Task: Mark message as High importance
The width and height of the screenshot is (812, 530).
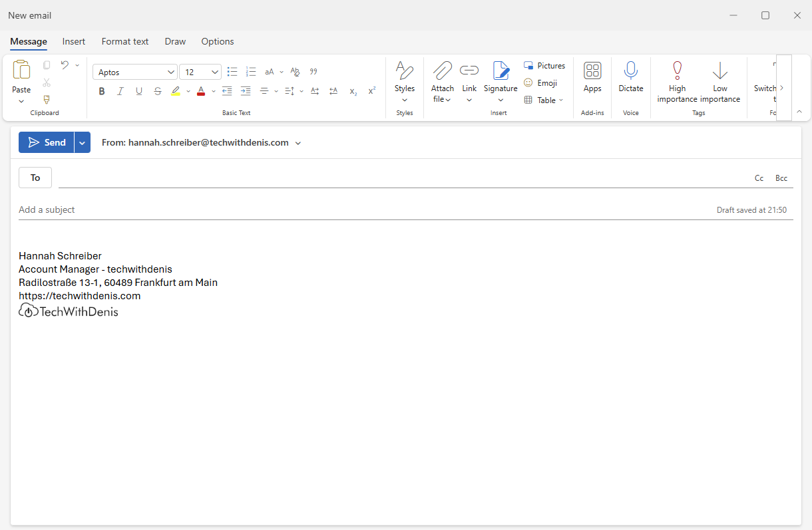Action: (x=677, y=82)
